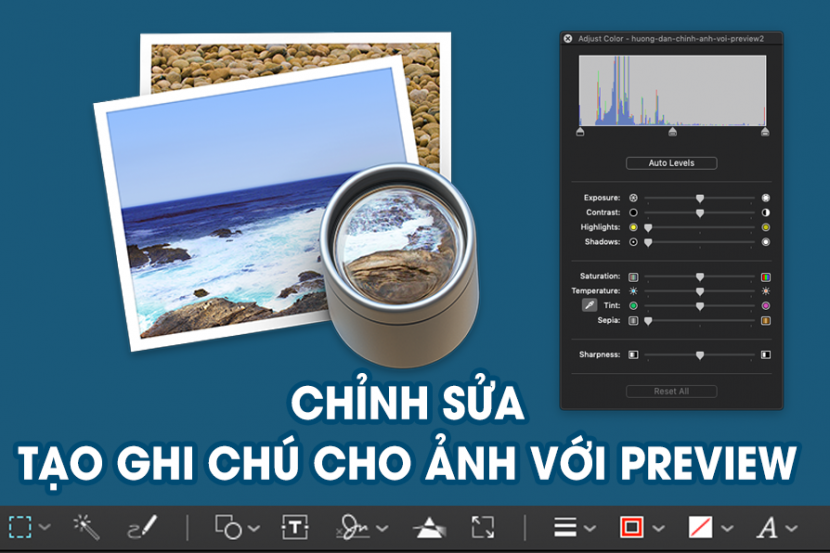
Task: Click the Exposure slider handle
Action: [x=700, y=198]
